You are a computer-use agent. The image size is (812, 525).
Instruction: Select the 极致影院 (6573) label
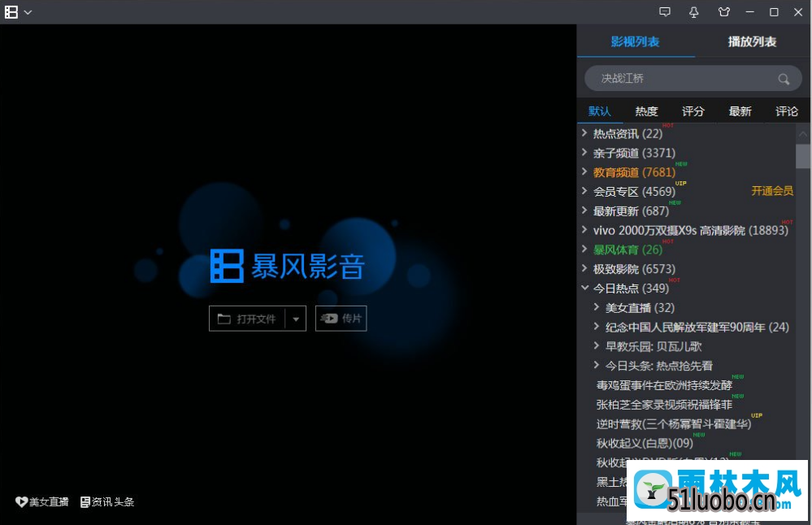click(634, 269)
